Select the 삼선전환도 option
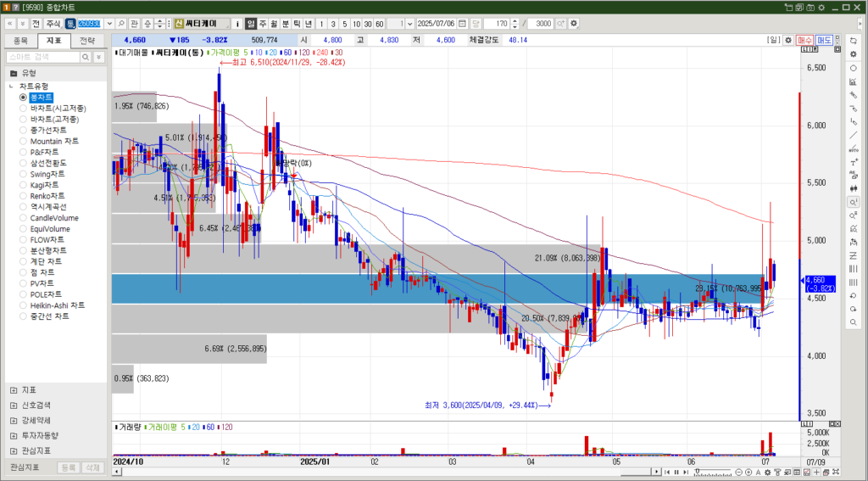This screenshot has height=481, width=868. click(x=42, y=163)
